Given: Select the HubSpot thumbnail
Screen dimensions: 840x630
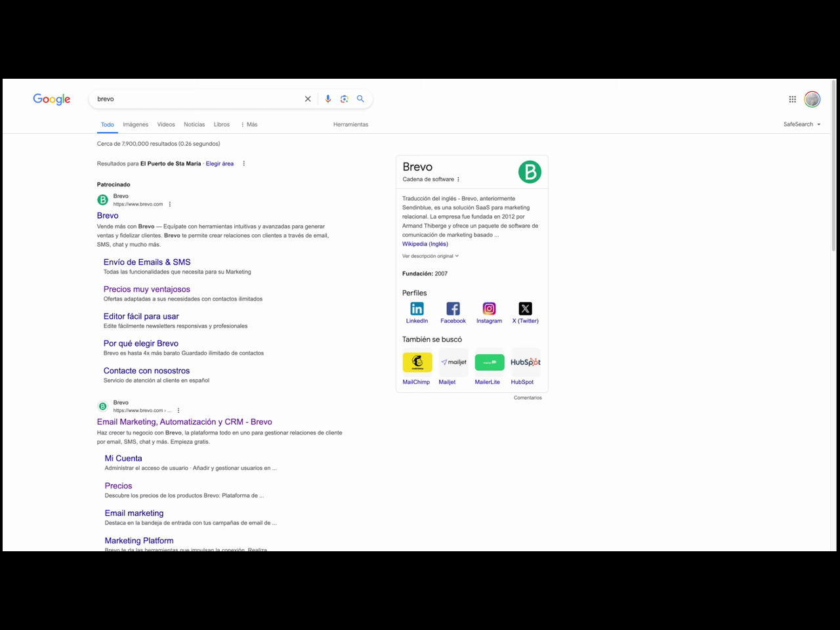Looking at the screenshot, I should [x=526, y=362].
